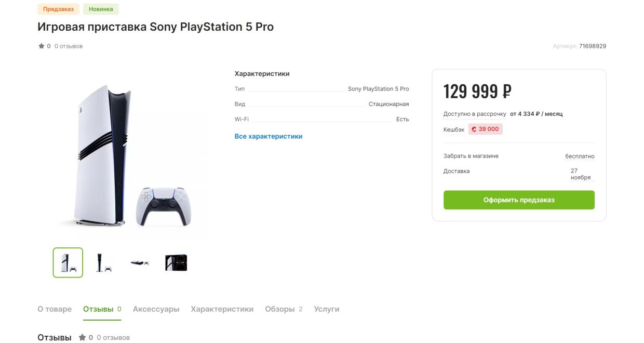Select the first console thumbnail with controller
Image resolution: width=644 pixels, height=343 pixels.
[68, 262]
